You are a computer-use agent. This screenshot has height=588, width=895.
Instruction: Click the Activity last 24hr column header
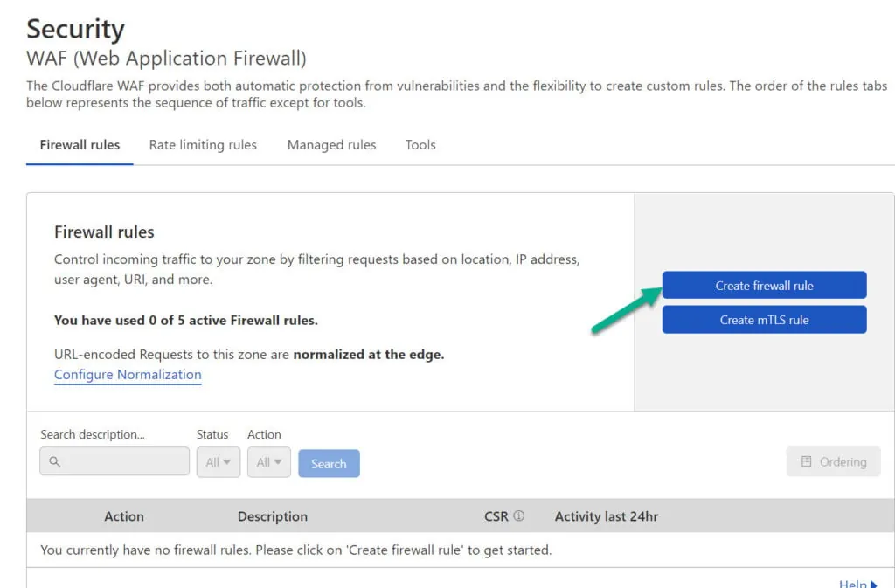(607, 516)
